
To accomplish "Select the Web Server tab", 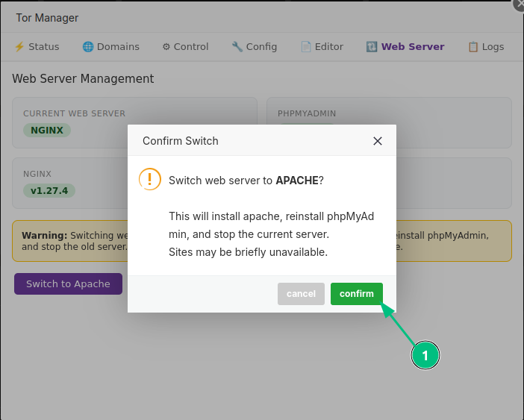I will click(x=405, y=47).
